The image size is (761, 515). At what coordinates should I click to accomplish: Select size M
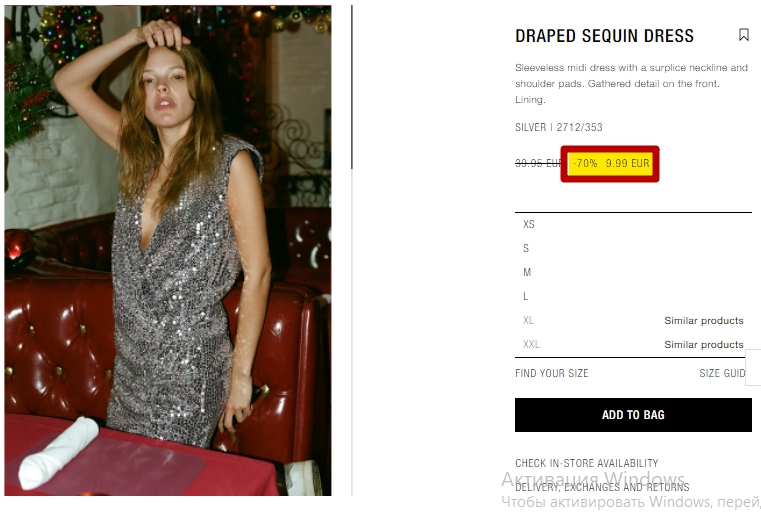pos(633,272)
